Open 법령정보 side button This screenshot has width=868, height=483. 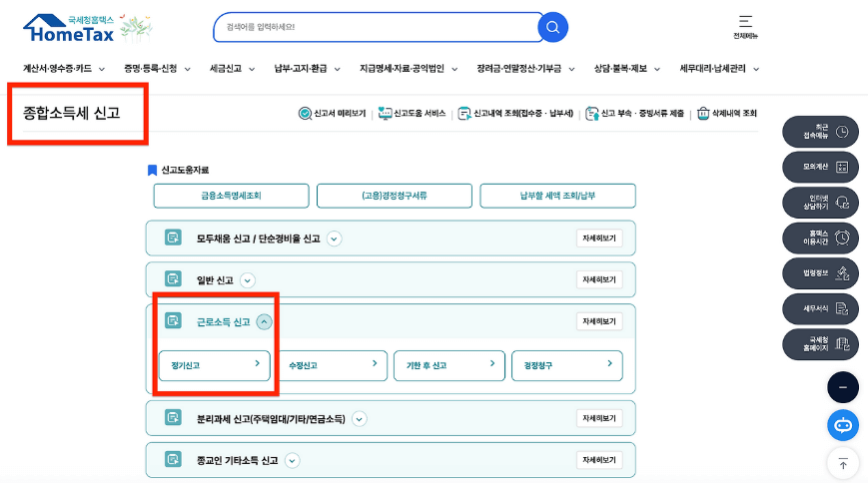[820, 273]
